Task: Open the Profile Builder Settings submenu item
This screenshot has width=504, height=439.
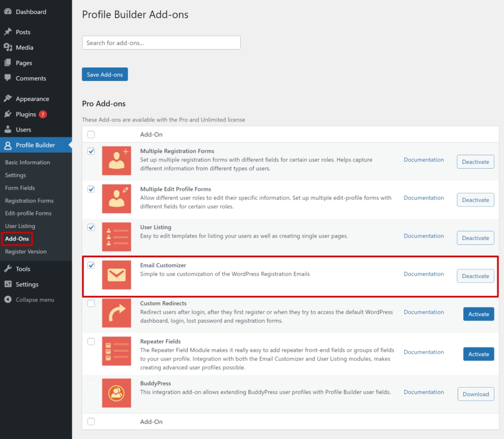Action: point(15,175)
